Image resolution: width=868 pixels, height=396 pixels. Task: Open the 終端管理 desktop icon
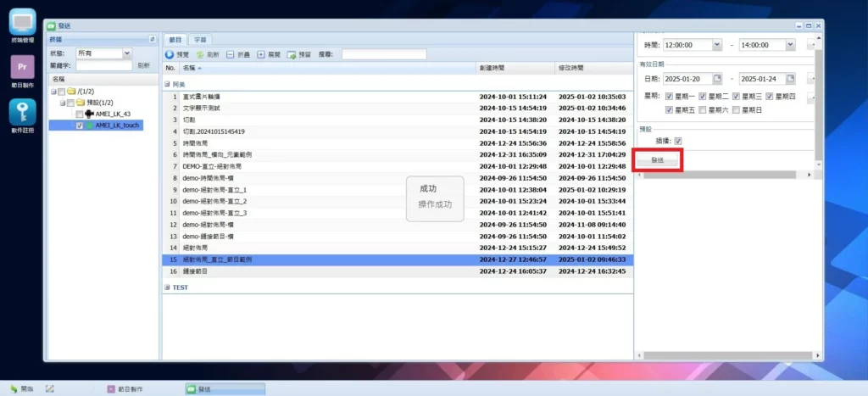click(x=22, y=23)
